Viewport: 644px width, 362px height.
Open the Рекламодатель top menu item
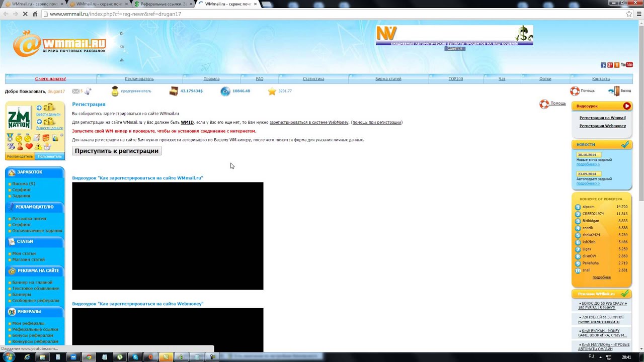[x=139, y=79]
